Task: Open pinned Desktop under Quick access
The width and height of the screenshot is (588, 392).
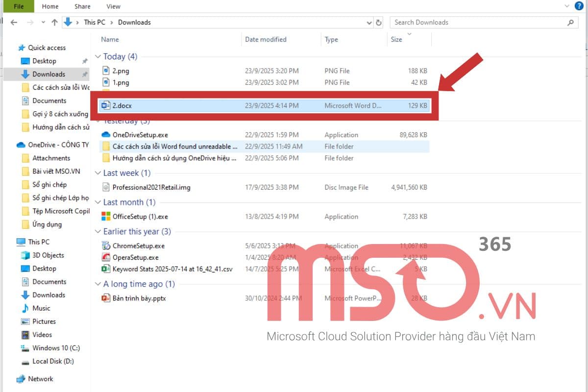Action: tap(44, 61)
